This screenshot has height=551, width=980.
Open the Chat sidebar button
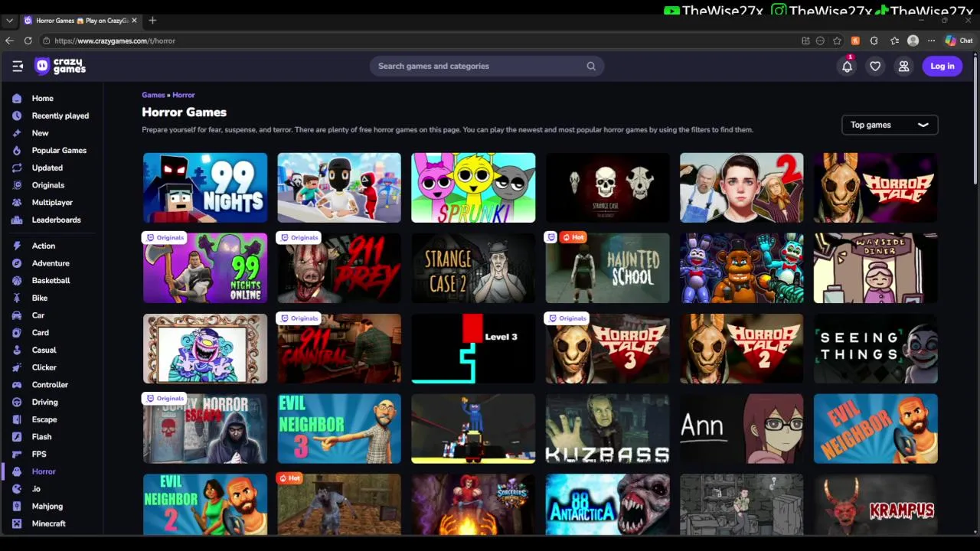coord(959,41)
